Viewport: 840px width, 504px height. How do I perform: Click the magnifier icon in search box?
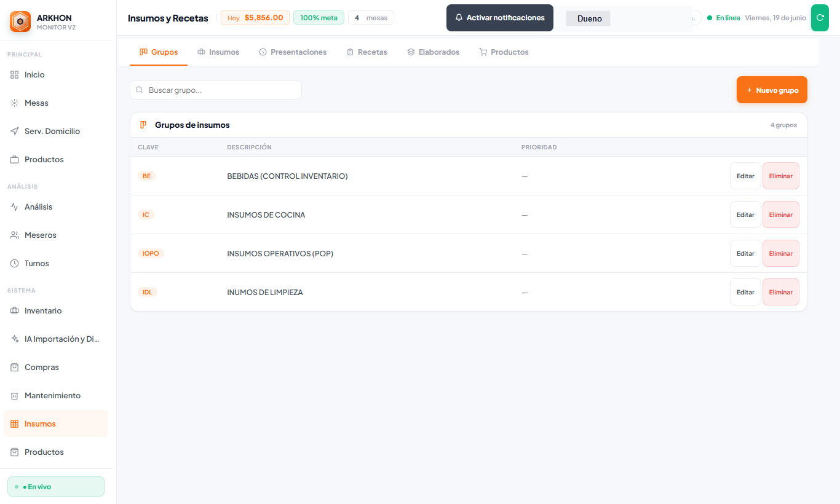click(140, 90)
